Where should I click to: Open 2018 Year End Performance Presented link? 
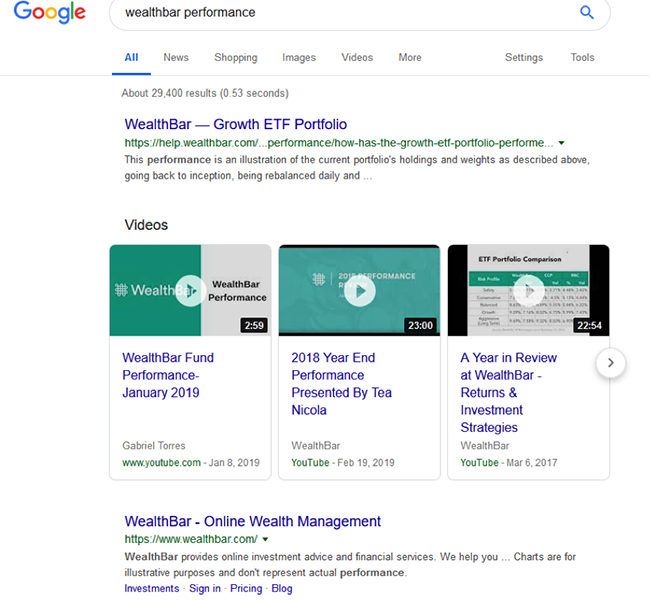point(341,384)
